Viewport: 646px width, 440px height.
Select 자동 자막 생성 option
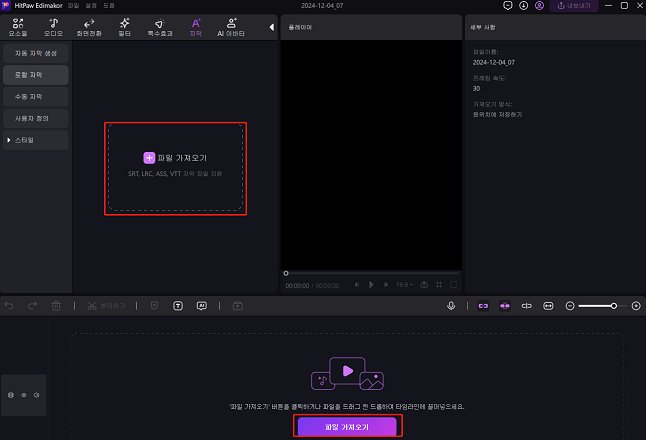click(x=35, y=52)
